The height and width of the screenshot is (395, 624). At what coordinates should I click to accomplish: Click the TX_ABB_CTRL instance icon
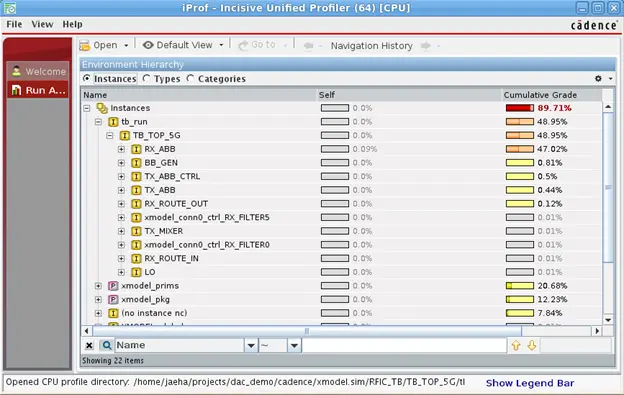pos(136,176)
